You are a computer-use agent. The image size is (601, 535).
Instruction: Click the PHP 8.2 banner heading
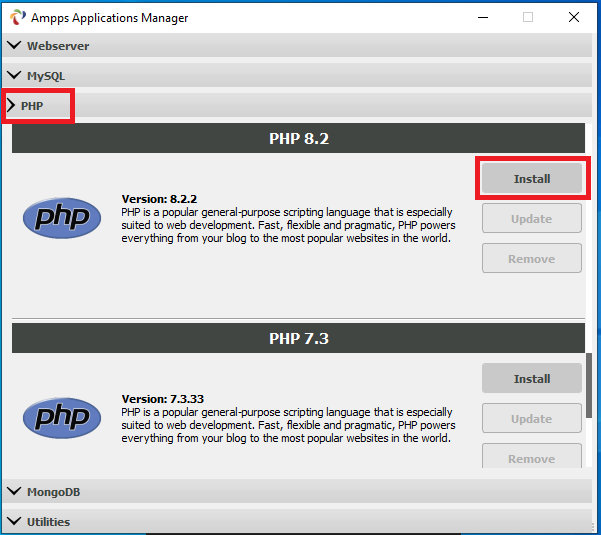pos(299,138)
